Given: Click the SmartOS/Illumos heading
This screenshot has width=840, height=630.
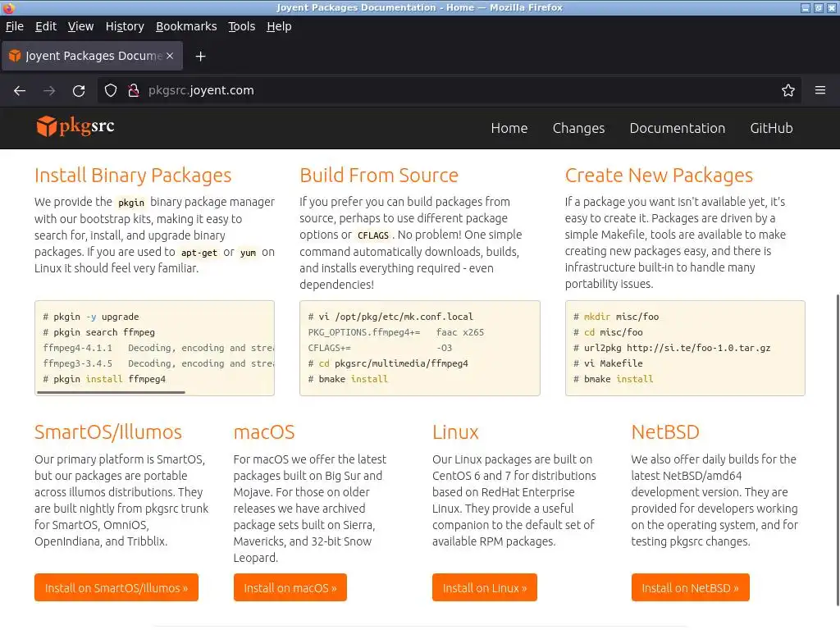Looking at the screenshot, I should click(108, 431).
